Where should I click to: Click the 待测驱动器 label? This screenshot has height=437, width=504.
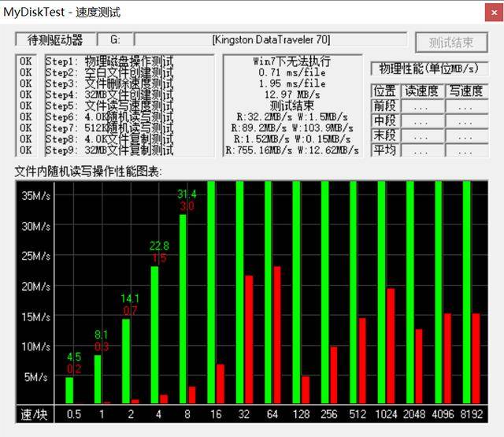(x=55, y=39)
